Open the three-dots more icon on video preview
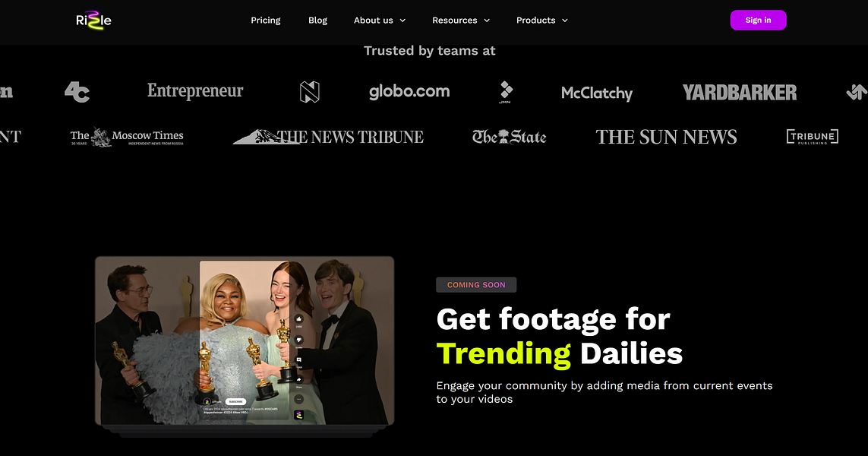868x456 pixels. click(x=299, y=399)
